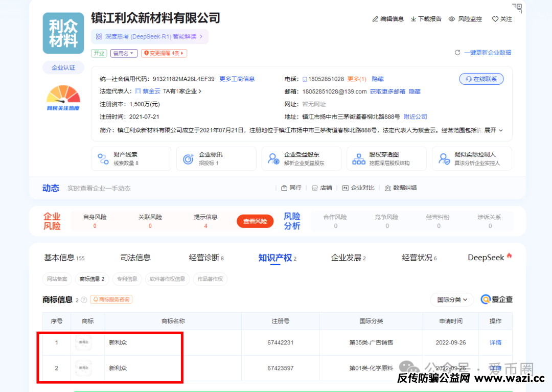The width and height of the screenshot is (552, 392).
Task: Select the 知识产权 tab
Action: click(278, 258)
